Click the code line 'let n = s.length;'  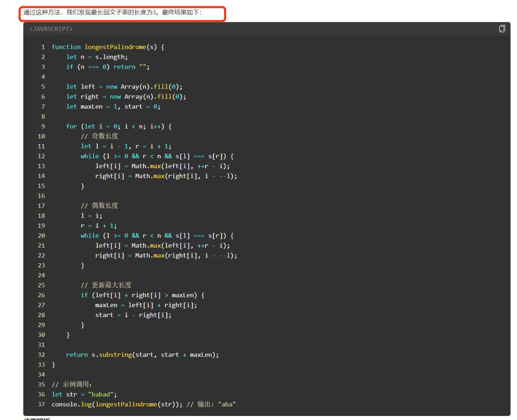(x=97, y=57)
